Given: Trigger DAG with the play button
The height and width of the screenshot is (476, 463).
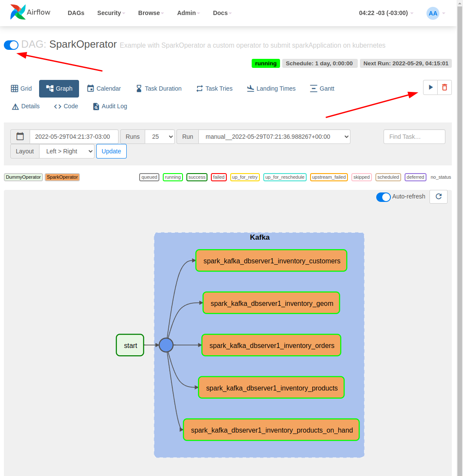Looking at the screenshot, I should coord(430,88).
